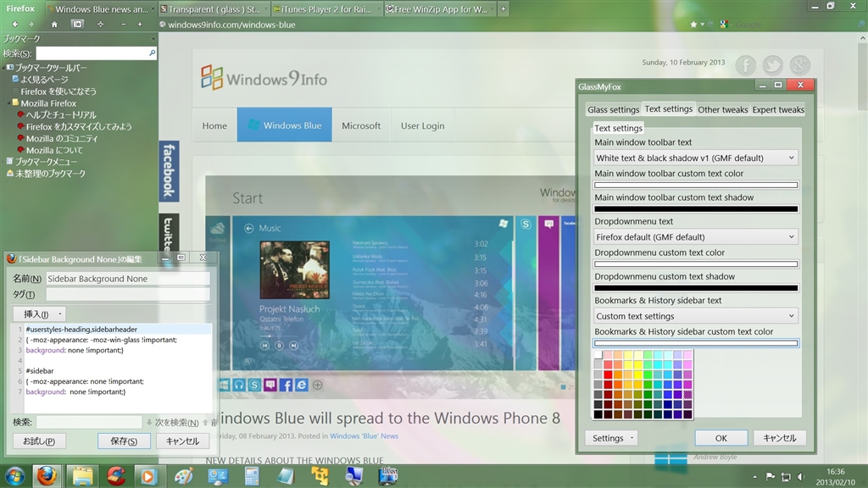Click the Google search engine icon

[724, 25]
